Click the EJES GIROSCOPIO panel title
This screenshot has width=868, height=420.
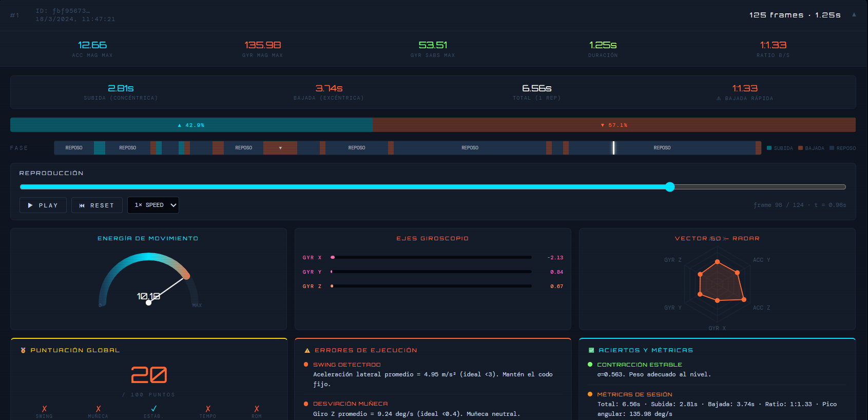433,238
